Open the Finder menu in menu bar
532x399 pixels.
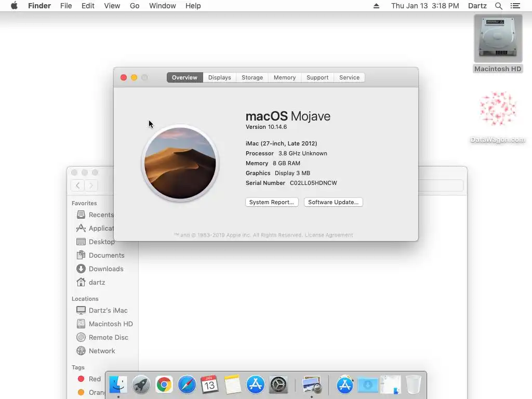[39, 6]
